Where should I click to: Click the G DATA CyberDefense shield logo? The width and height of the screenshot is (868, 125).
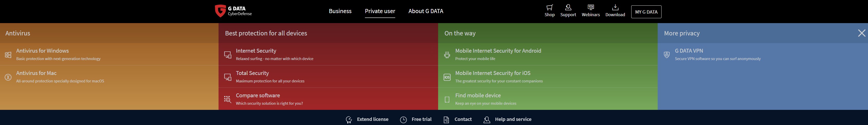[220, 11]
